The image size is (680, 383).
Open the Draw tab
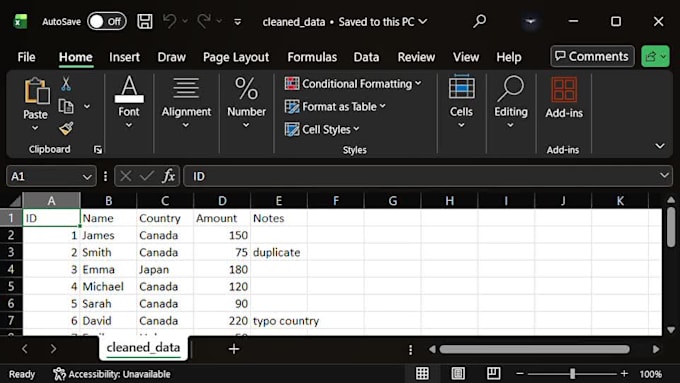coord(171,57)
